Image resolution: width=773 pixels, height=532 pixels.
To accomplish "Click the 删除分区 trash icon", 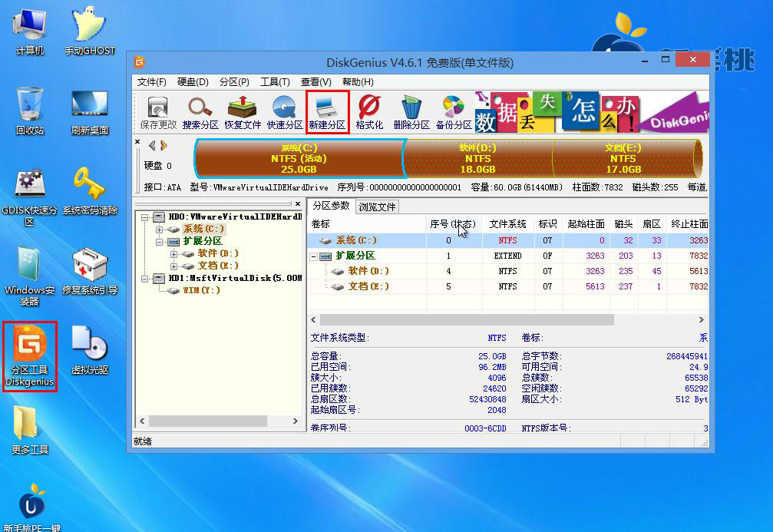I will (x=411, y=112).
